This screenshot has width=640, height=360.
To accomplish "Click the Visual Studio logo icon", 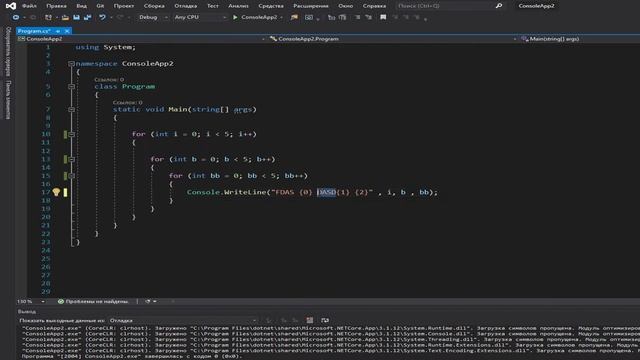I will 11,6.
